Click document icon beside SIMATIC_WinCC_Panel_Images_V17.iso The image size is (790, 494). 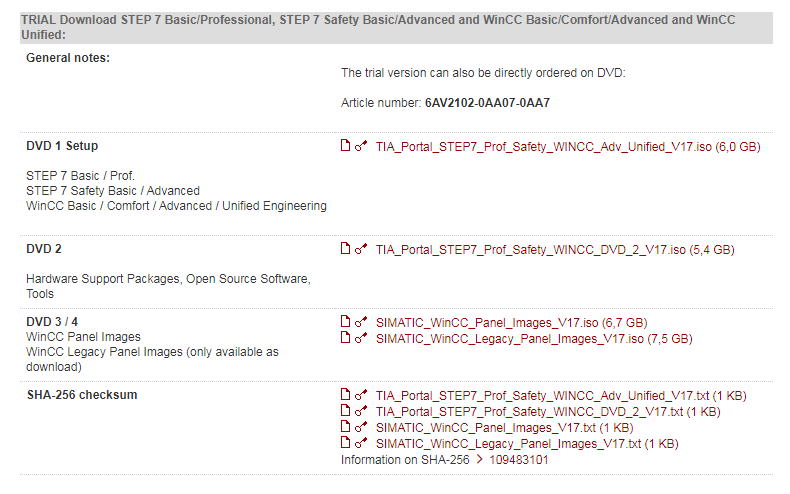tap(346, 322)
